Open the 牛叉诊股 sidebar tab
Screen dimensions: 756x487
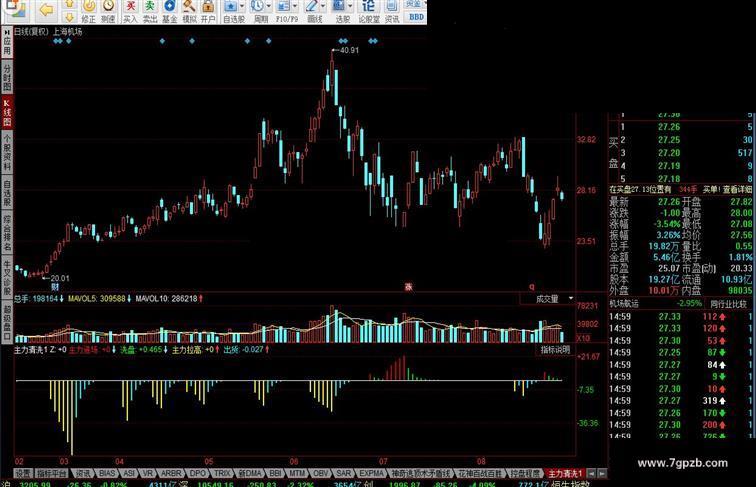point(7,278)
